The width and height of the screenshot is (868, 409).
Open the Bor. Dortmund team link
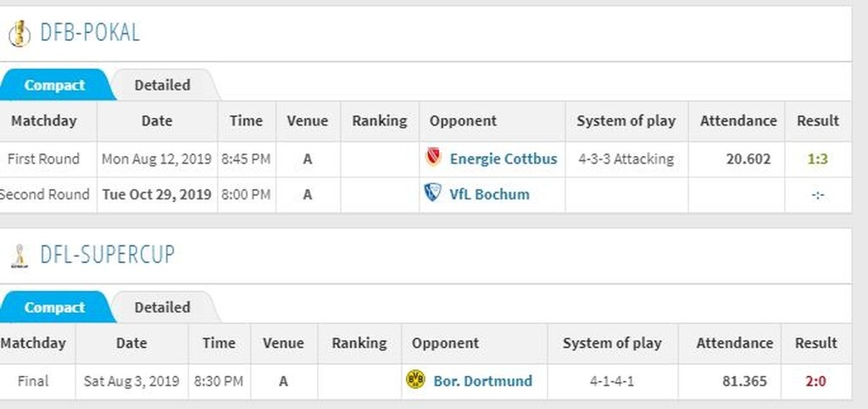(x=483, y=381)
